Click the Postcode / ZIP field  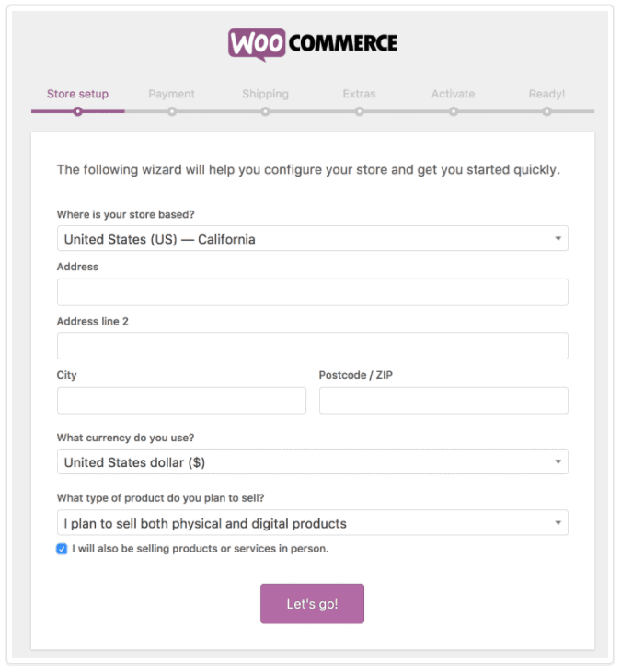pyautogui.click(x=443, y=401)
